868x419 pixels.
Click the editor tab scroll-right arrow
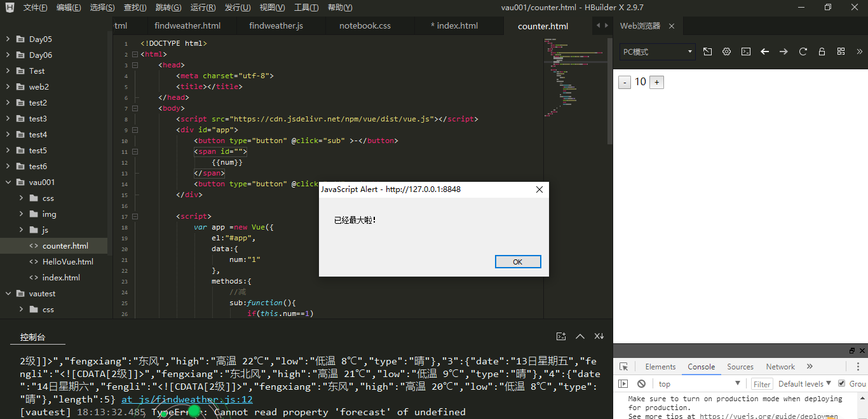coord(606,25)
